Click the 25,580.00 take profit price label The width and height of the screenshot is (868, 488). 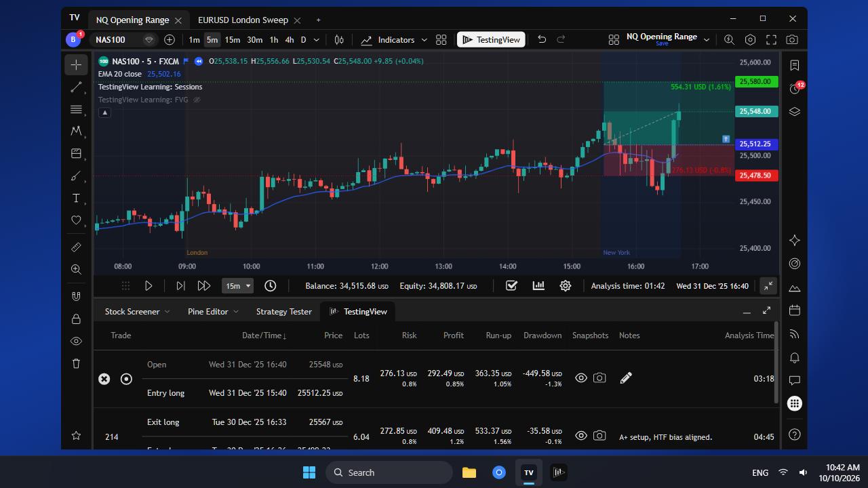coord(756,82)
